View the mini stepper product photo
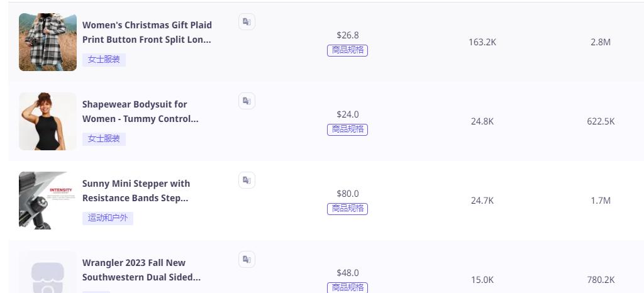The width and height of the screenshot is (644, 293). 48,200
